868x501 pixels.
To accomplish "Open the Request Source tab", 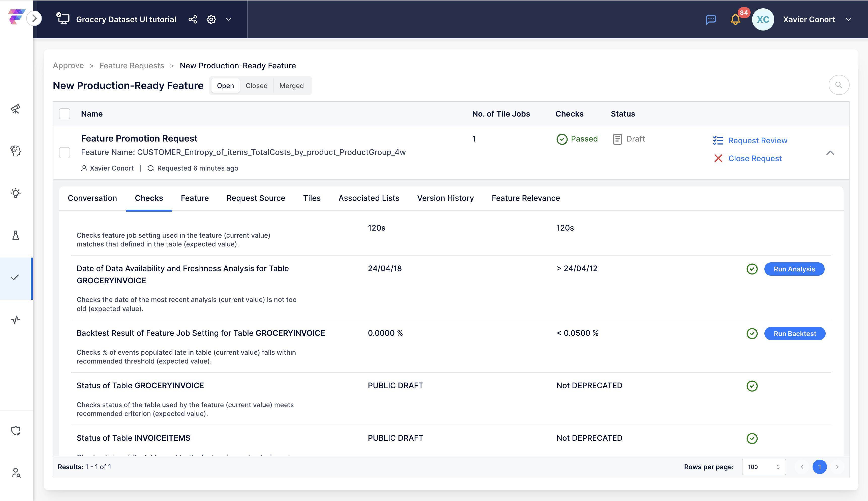I will (x=256, y=198).
